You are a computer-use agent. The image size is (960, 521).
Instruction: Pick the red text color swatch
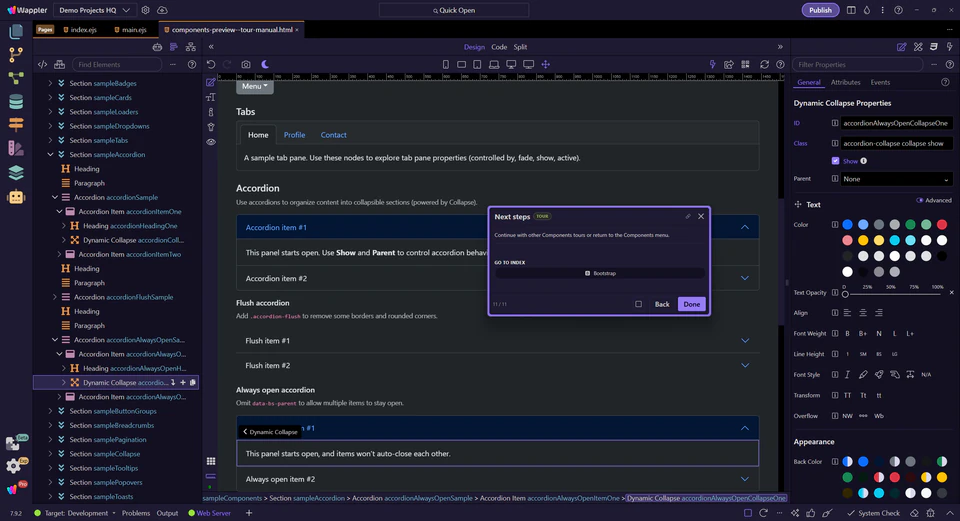tap(942, 225)
